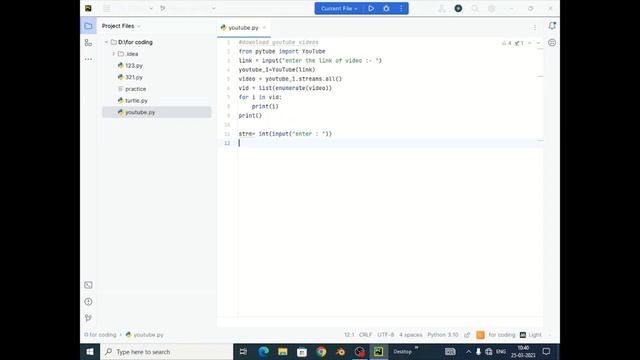The height and width of the screenshot is (360, 640).
Task: Click the warnings count indicator
Action: pos(507,43)
